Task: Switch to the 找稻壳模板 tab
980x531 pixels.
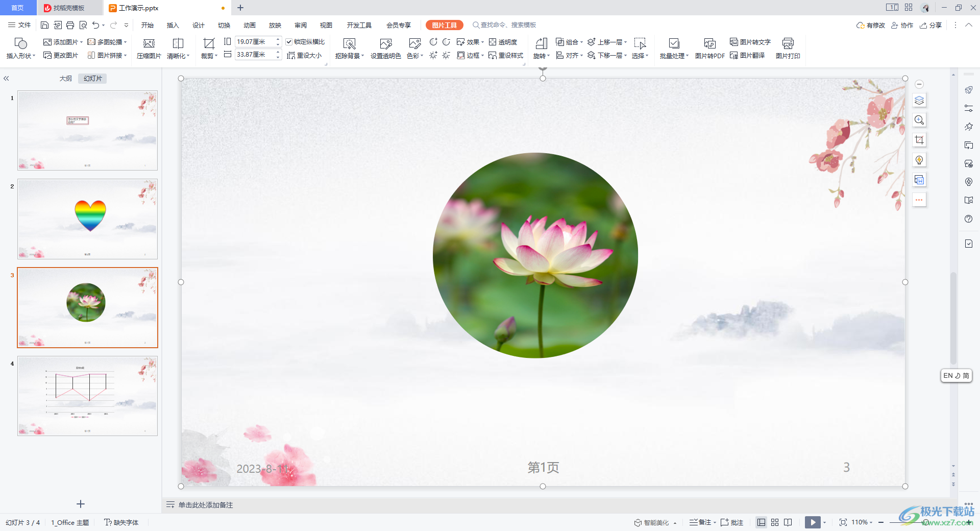Action: (x=69, y=8)
